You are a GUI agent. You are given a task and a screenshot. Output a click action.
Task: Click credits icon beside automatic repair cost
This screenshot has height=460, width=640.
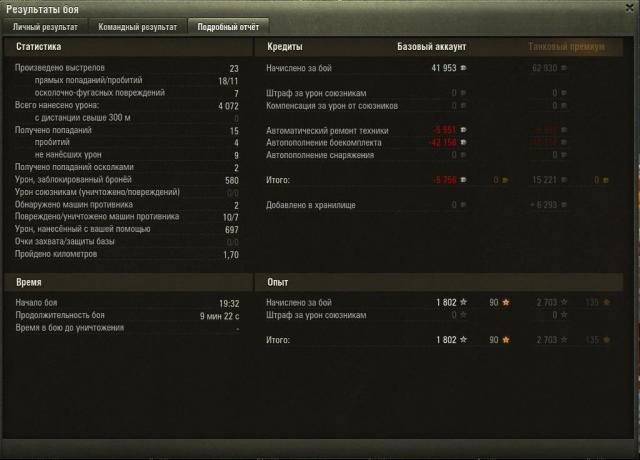point(463,130)
